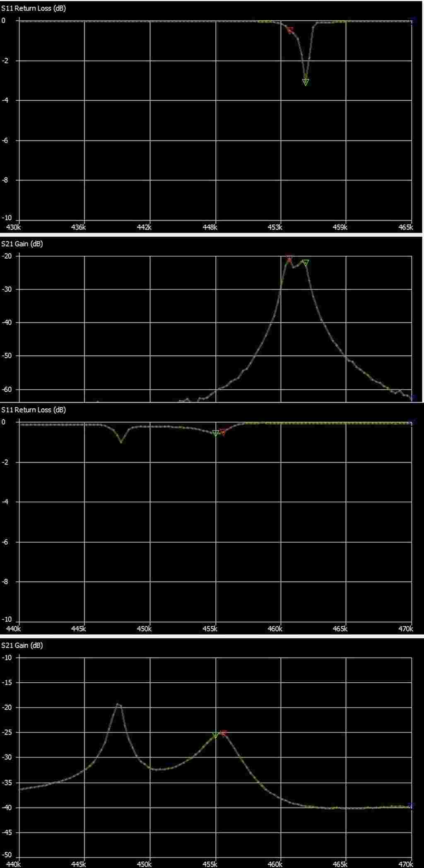The width and height of the screenshot is (424, 868).
Task: Click the S21 peak near 447.5k at -19 dB
Action: 118,704
